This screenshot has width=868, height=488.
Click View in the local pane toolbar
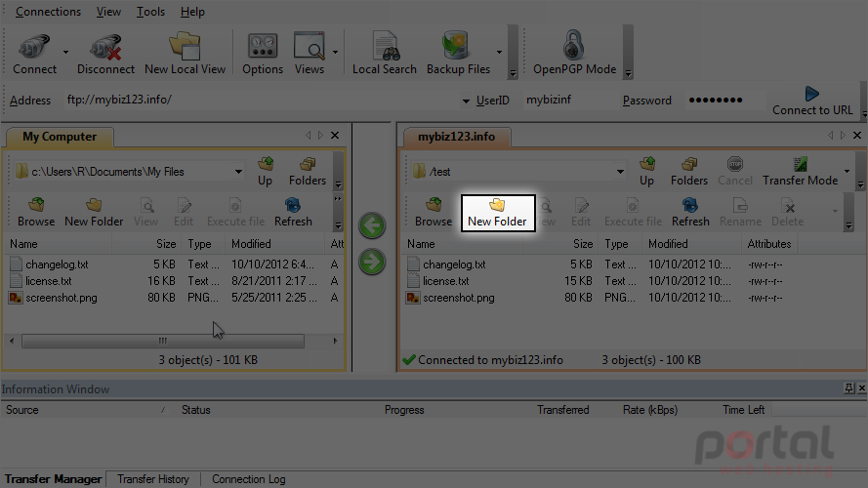tap(146, 213)
